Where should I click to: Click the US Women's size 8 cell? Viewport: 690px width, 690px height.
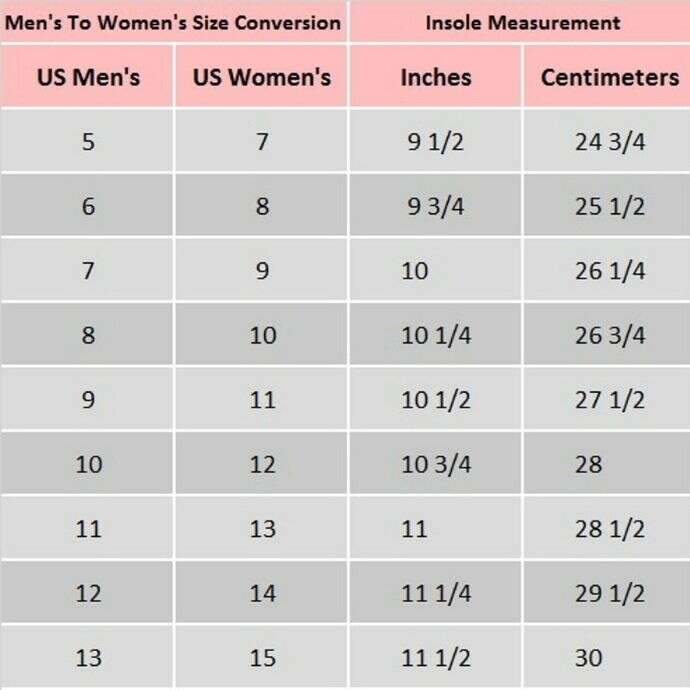[x=262, y=206]
